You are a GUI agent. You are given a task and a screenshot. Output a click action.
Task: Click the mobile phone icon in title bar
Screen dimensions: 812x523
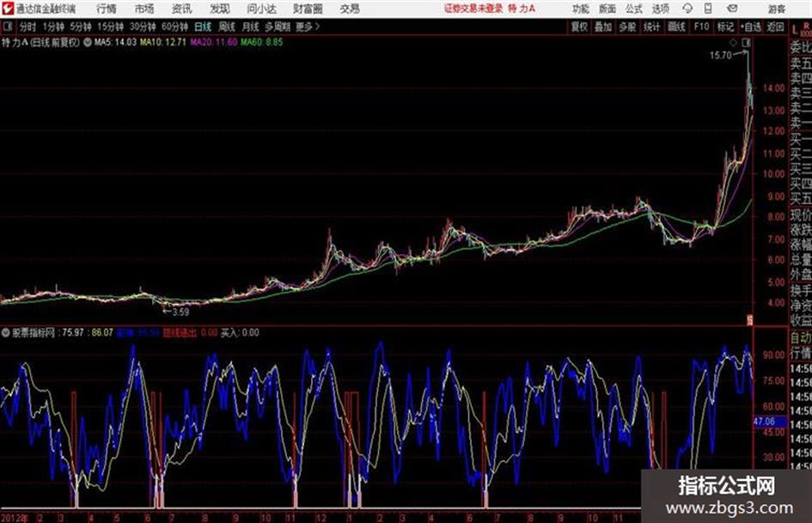tap(708, 9)
